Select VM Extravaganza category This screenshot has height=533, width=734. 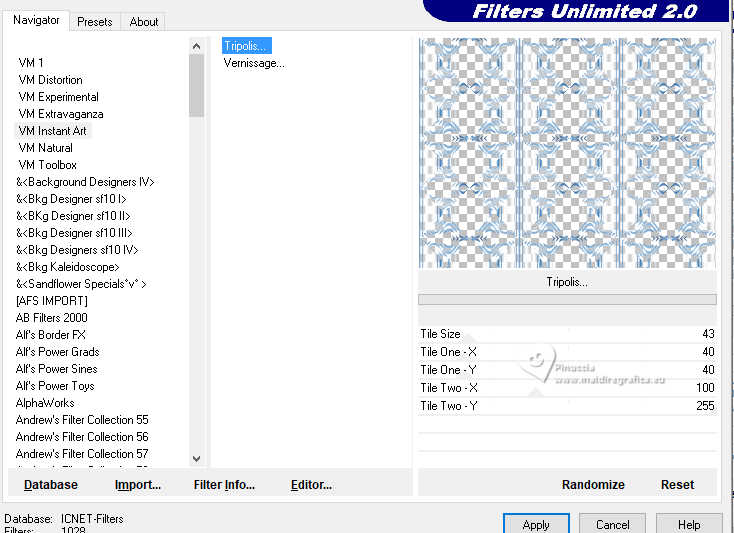61,114
